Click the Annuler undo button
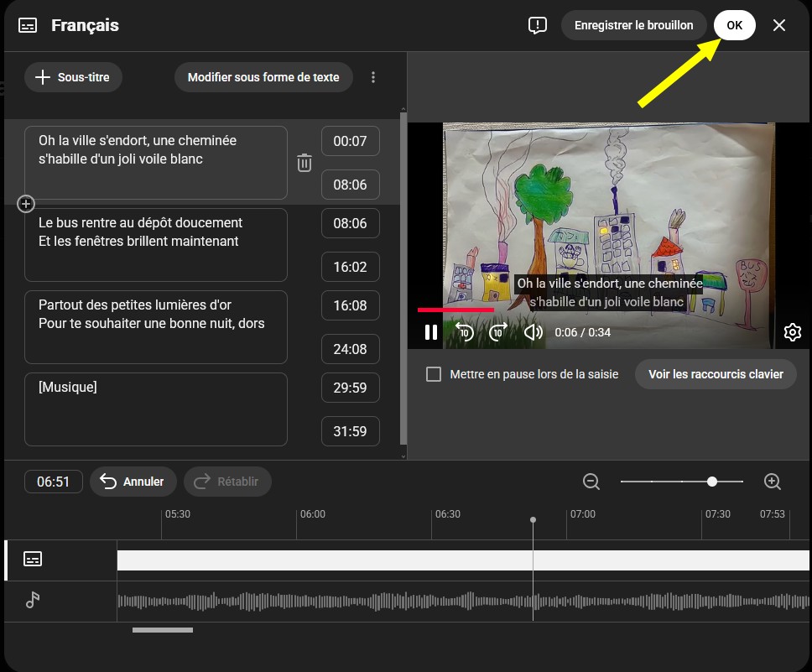Viewport: 812px width, 672px height. tap(133, 482)
